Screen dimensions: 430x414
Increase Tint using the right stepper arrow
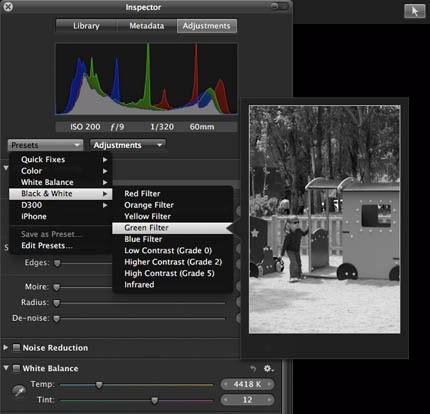click(269, 400)
